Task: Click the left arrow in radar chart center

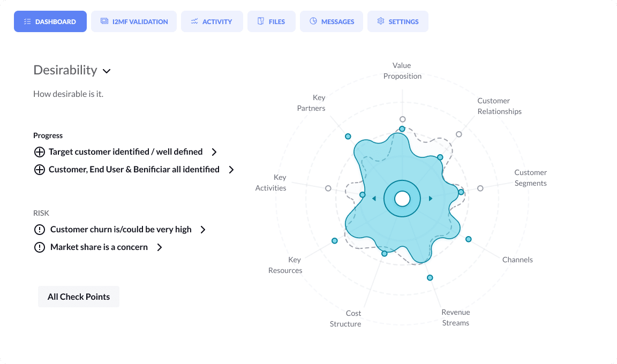Action: pos(374,199)
